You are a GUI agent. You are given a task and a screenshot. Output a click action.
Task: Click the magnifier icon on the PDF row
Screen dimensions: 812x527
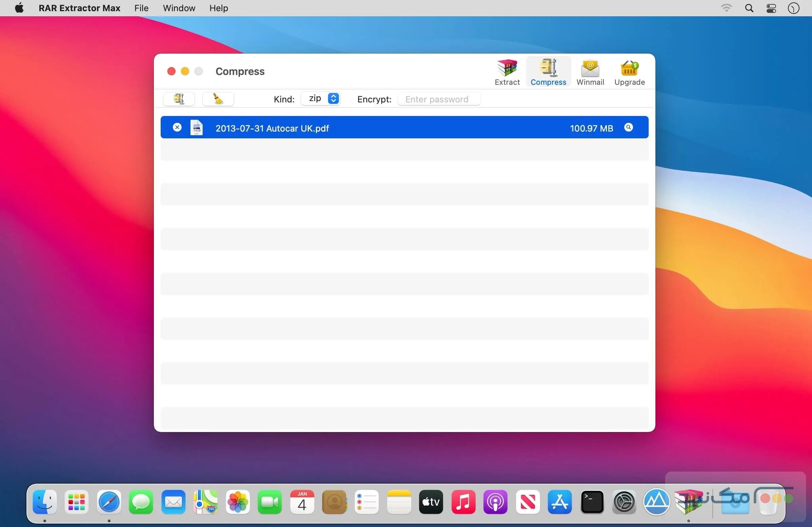pos(628,128)
